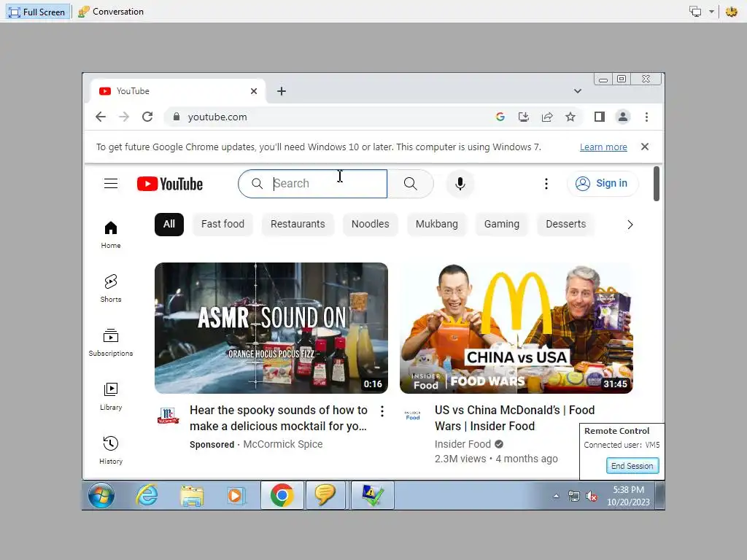Switch to the YouTube browser tab

coord(177,91)
